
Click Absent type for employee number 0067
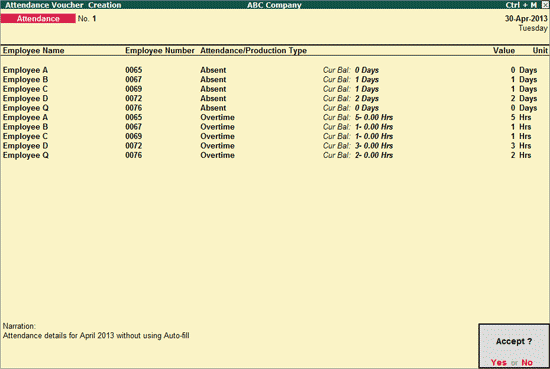(213, 80)
